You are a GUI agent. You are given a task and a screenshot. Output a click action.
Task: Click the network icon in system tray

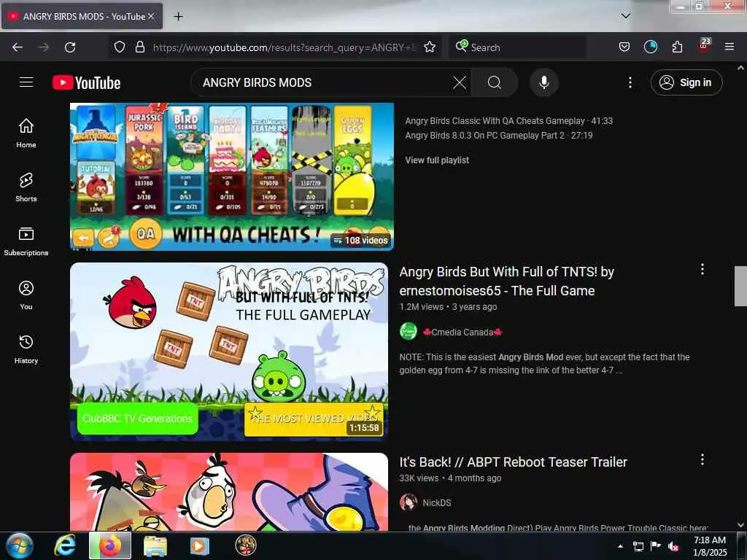638,546
